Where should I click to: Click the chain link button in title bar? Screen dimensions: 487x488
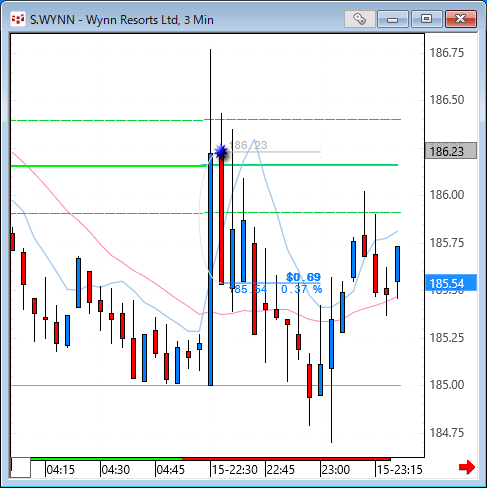[360, 19]
